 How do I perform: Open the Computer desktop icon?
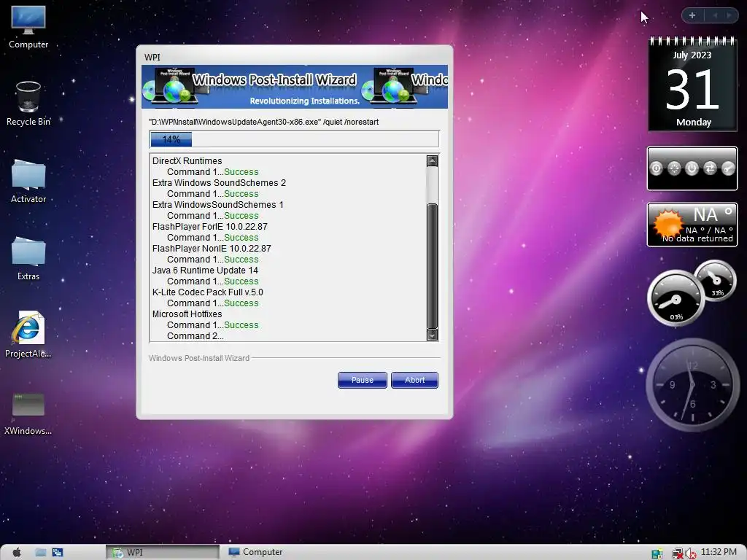(x=28, y=27)
